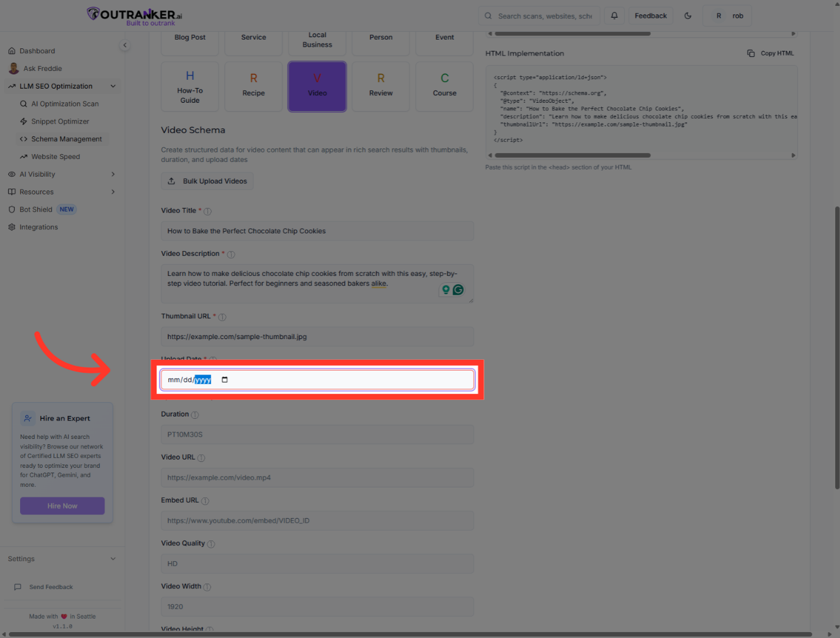The height and width of the screenshot is (638, 840).
Task: Click the Hire Now button
Action: point(62,506)
